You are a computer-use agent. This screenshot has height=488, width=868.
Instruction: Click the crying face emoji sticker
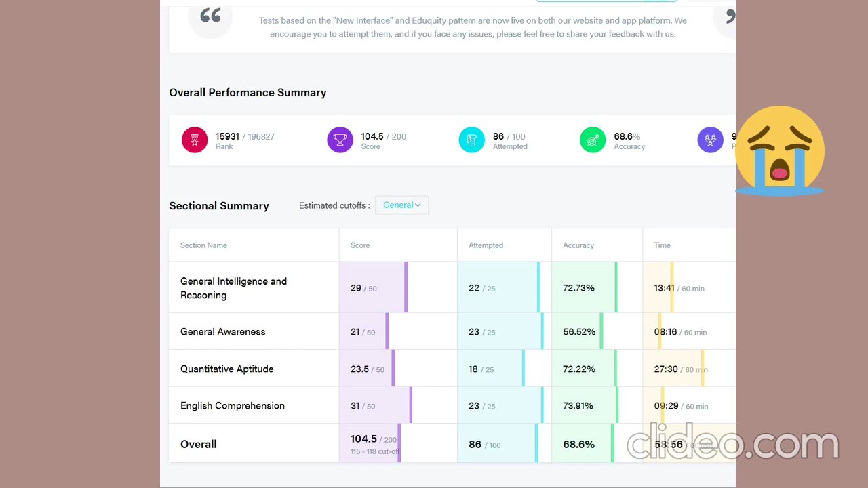[x=780, y=150]
